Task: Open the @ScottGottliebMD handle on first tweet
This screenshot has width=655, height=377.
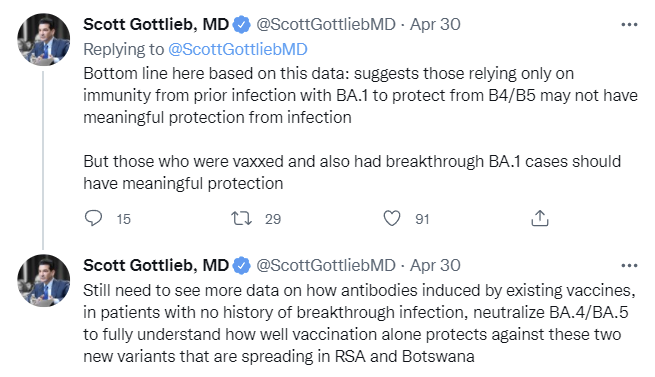Action: 326,25
